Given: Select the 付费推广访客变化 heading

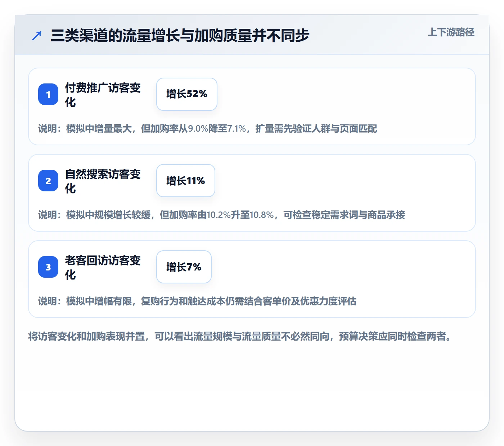Looking at the screenshot, I should click(x=103, y=95).
